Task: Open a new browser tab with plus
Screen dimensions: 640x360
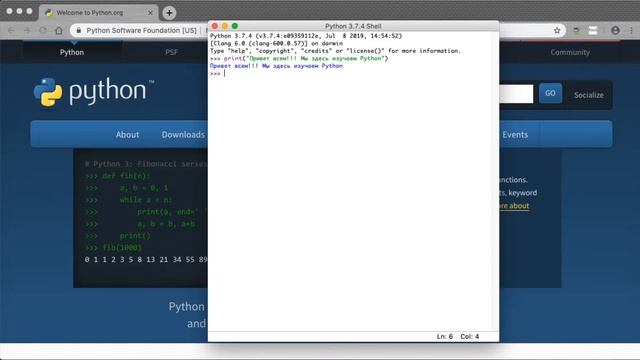Action: point(169,13)
